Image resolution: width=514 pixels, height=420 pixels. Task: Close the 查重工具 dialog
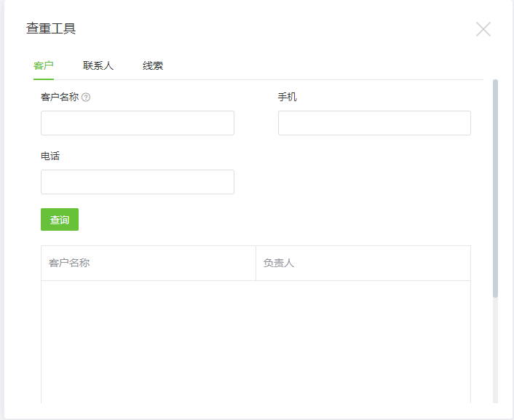click(x=483, y=29)
